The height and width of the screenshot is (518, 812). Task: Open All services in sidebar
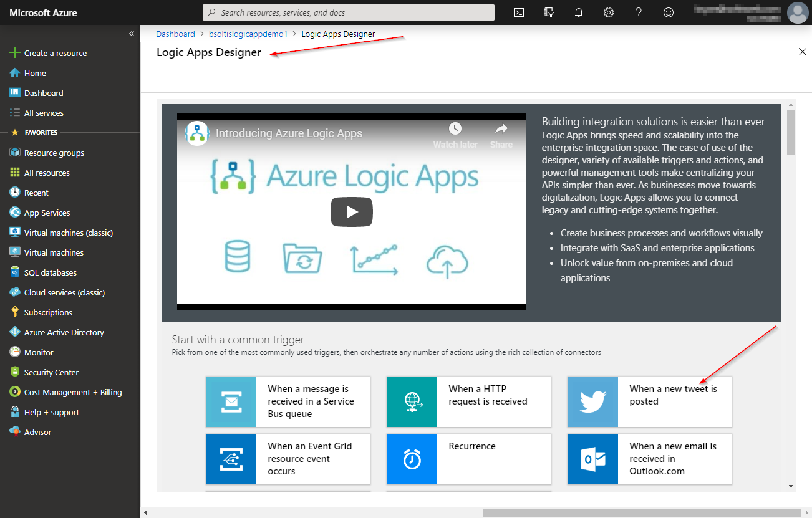(44, 113)
